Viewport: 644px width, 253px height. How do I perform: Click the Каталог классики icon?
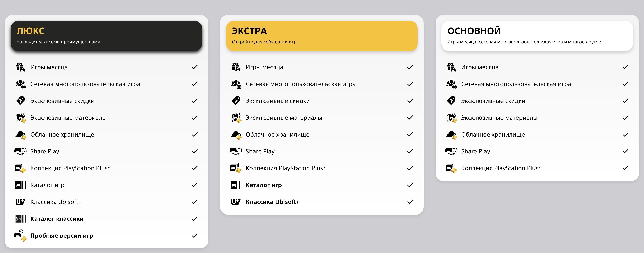(20, 219)
